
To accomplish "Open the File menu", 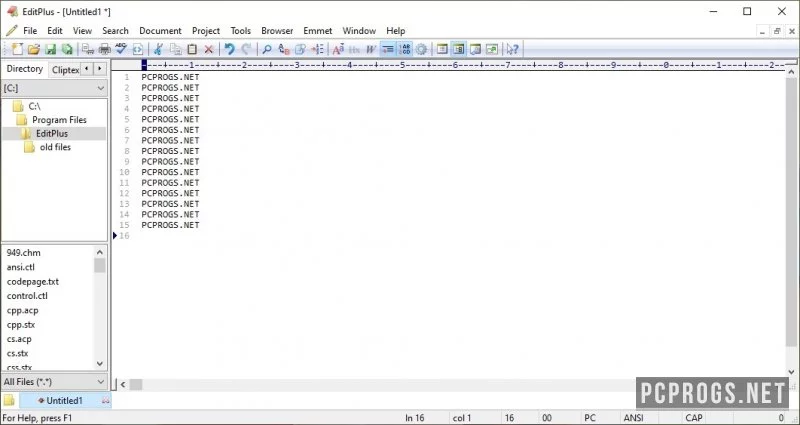I will pos(30,31).
